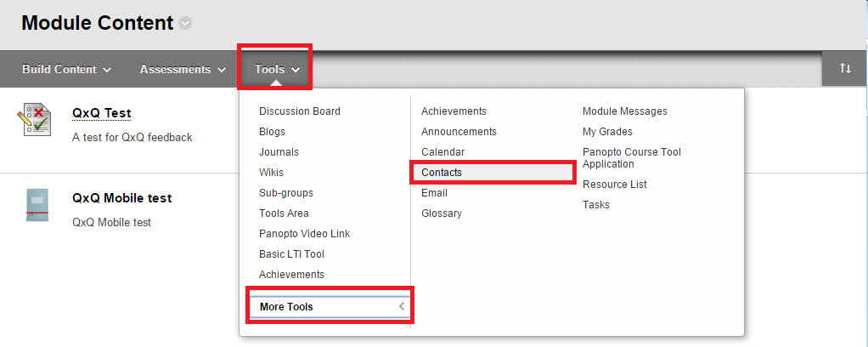Screen dimensions: 868x347
Task: Click description 'A test for QxQ feedback'
Action: (x=132, y=138)
